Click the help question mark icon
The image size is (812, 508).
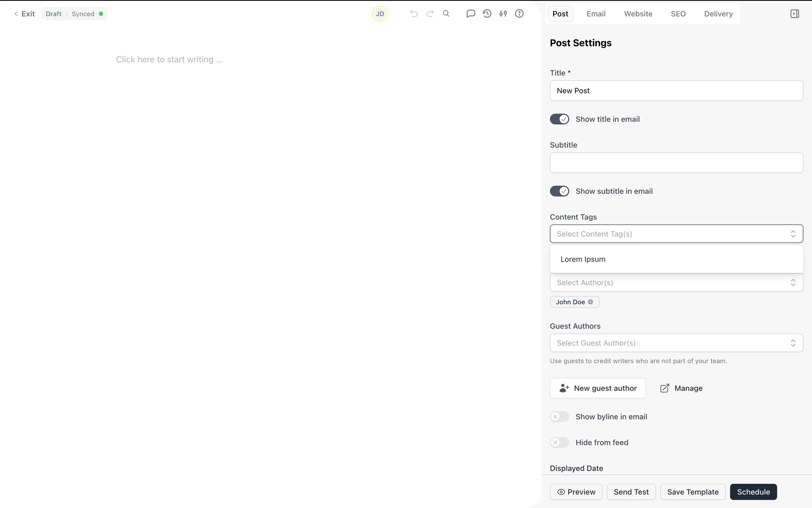coord(519,14)
